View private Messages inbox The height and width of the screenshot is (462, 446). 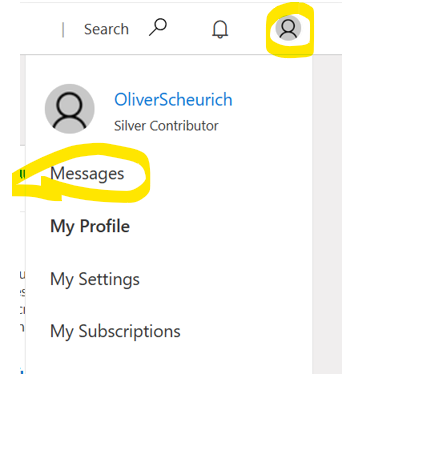pos(87,174)
